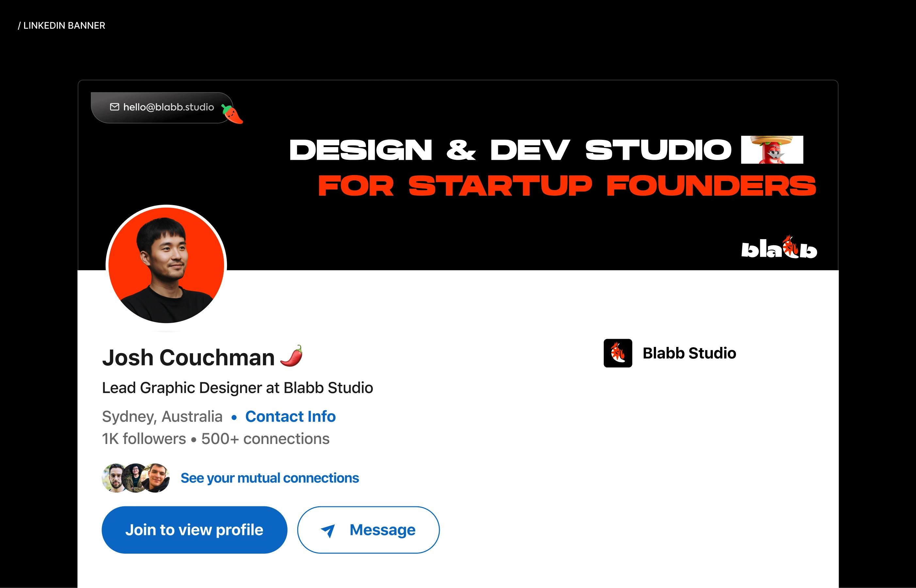The image size is (916, 588).
Task: Click the Josh Couchman name heading
Action: click(x=188, y=358)
